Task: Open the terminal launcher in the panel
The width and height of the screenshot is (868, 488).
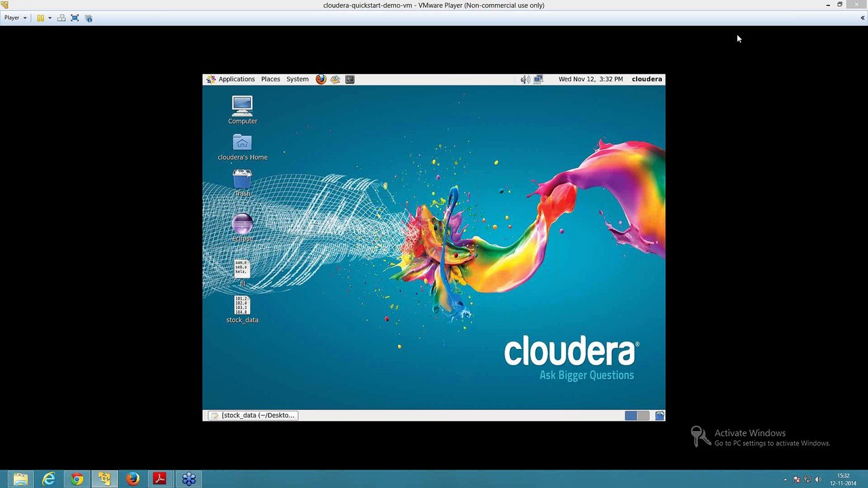Action: pyautogui.click(x=350, y=79)
